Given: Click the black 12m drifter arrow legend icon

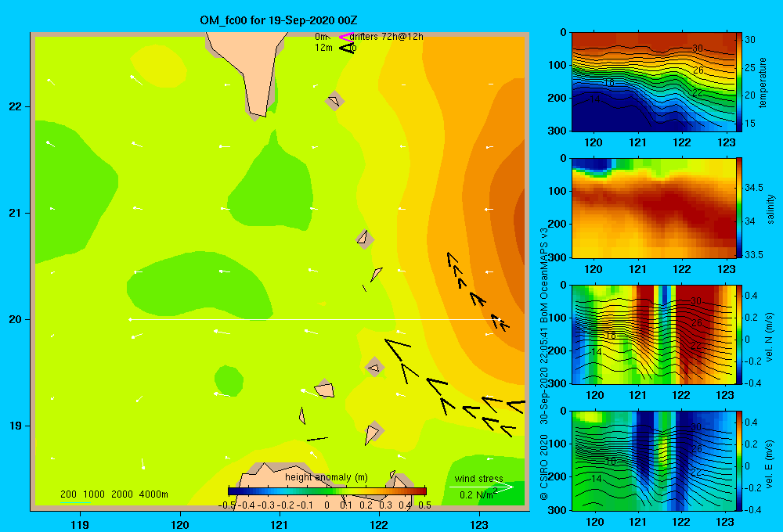Looking at the screenshot, I should click(346, 48).
